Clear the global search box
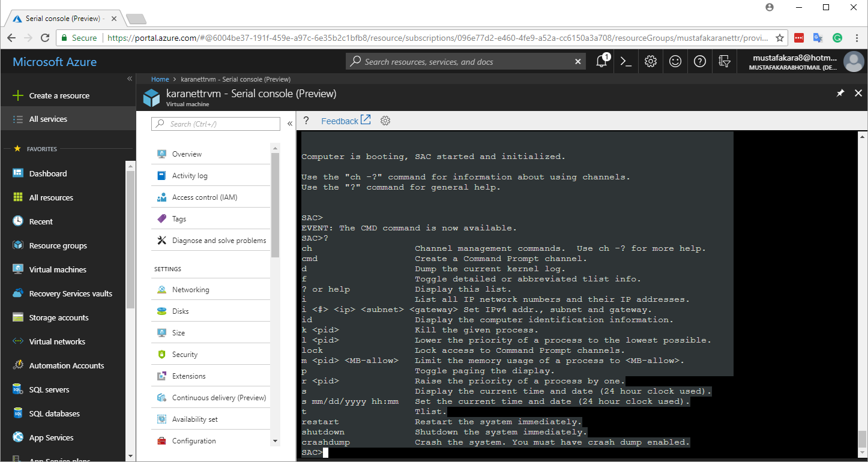Screen dimensions: 868x462 tap(577, 62)
